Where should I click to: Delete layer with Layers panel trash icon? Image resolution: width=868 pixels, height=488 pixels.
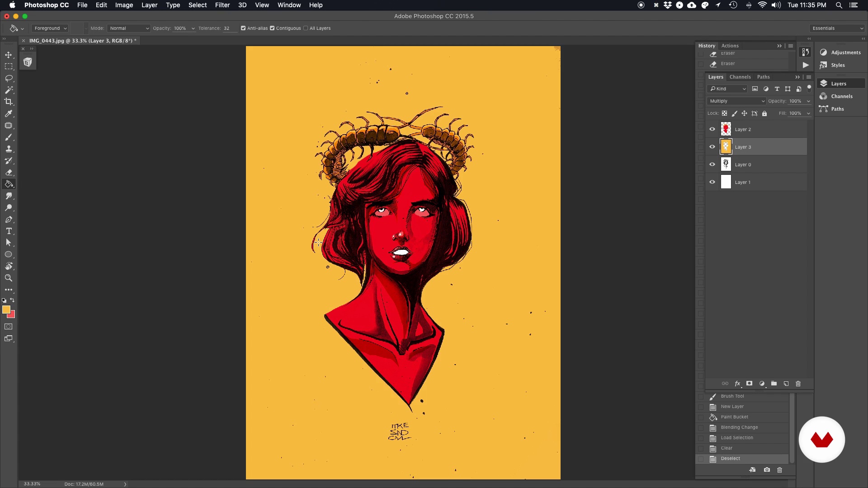coord(798,384)
